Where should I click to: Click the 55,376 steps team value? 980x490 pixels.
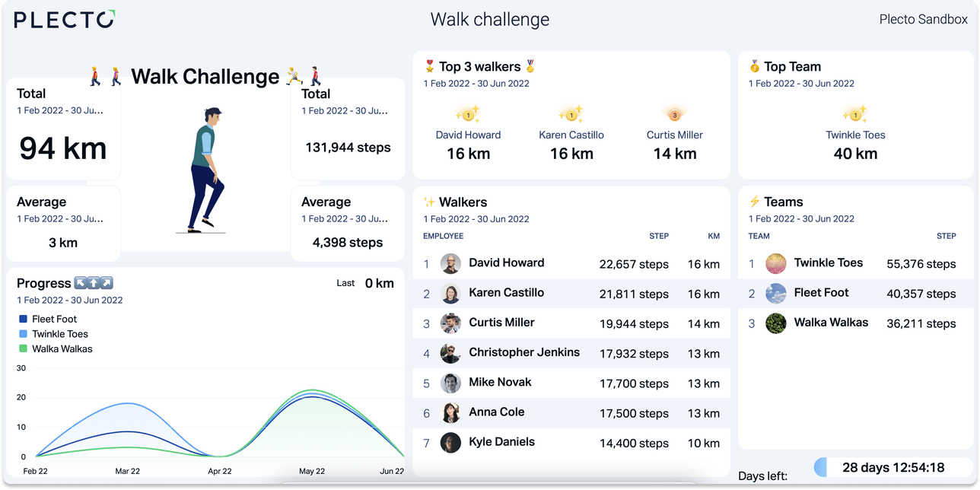tap(921, 264)
